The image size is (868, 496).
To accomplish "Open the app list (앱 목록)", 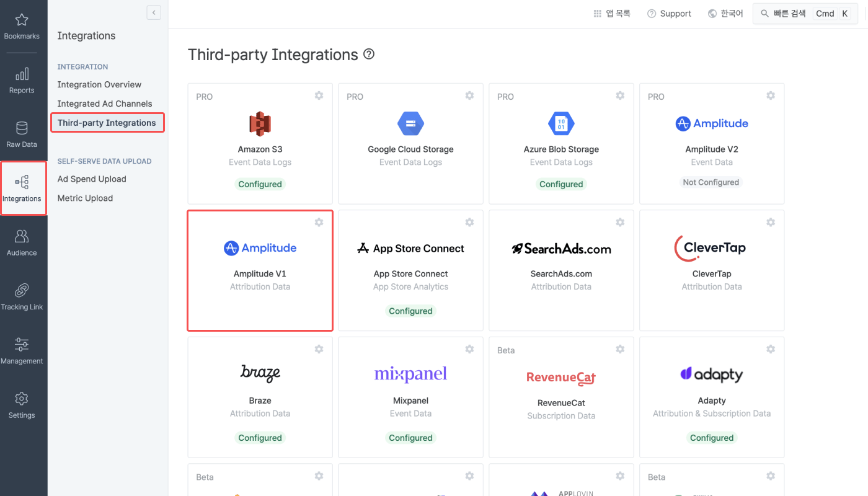I will (611, 14).
